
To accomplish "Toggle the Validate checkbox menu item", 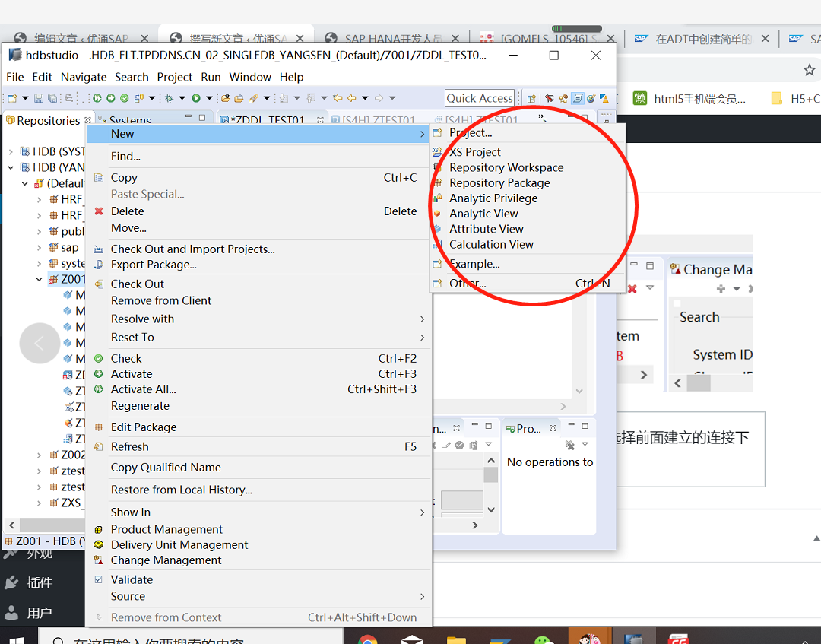I will [x=99, y=579].
